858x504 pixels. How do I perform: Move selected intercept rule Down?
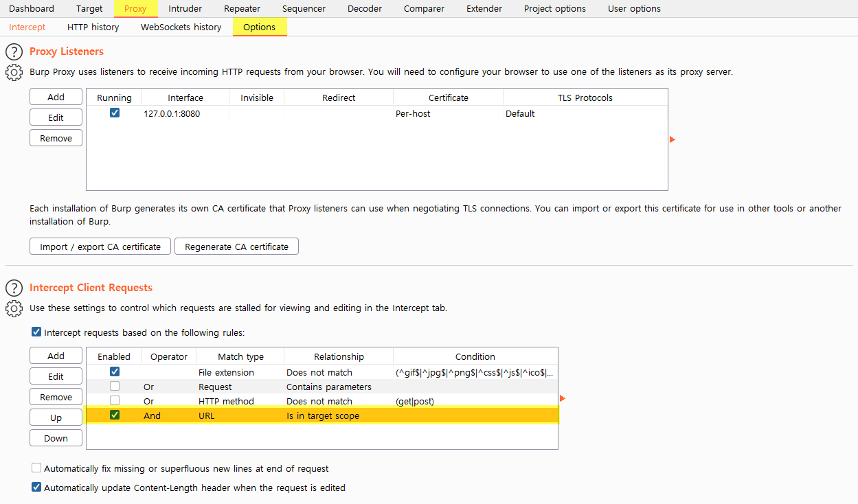pyautogui.click(x=56, y=438)
